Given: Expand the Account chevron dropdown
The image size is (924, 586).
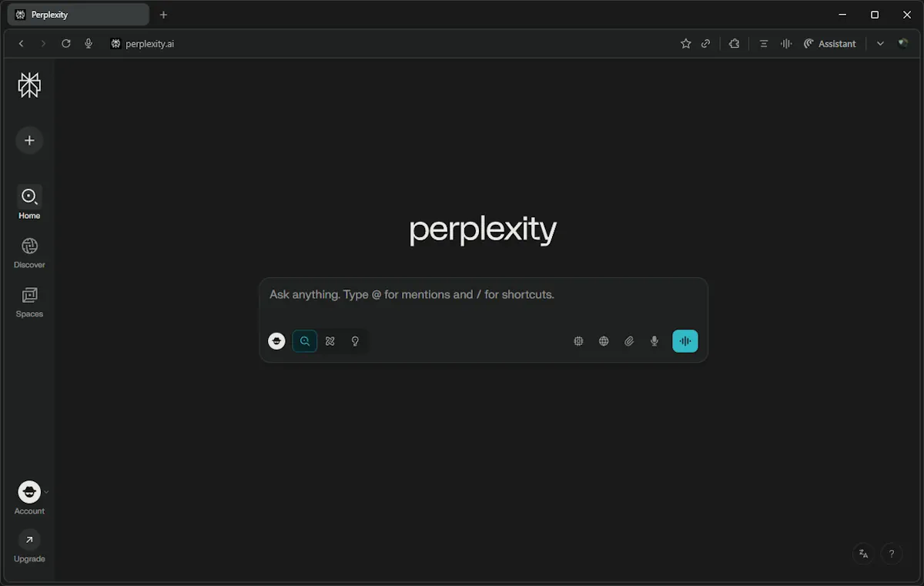Looking at the screenshot, I should (x=46, y=492).
